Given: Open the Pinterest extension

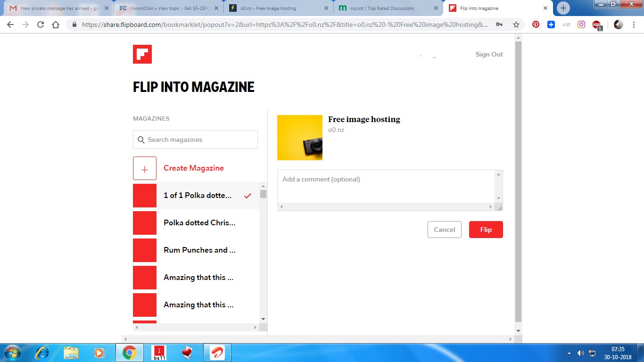Looking at the screenshot, I should point(536,24).
